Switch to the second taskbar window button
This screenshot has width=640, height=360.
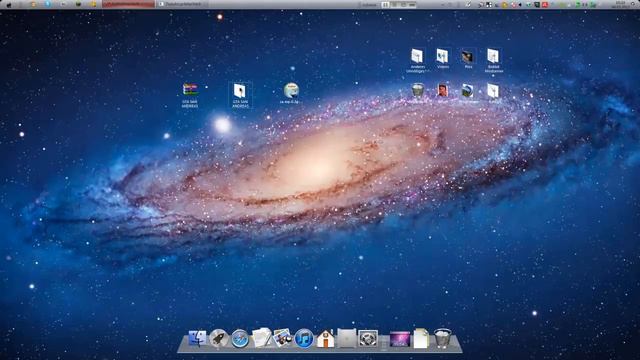[182, 4]
